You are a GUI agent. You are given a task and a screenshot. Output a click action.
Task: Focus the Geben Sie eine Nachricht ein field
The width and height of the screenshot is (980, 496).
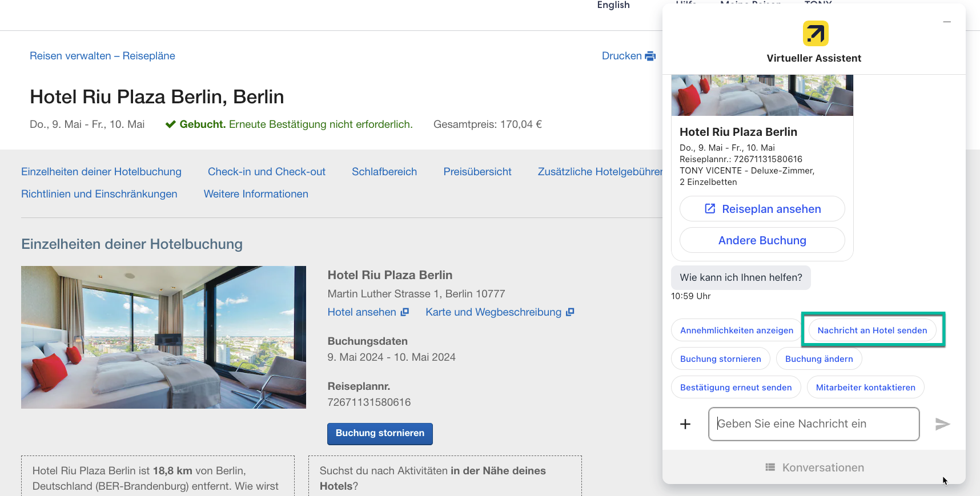(814, 424)
